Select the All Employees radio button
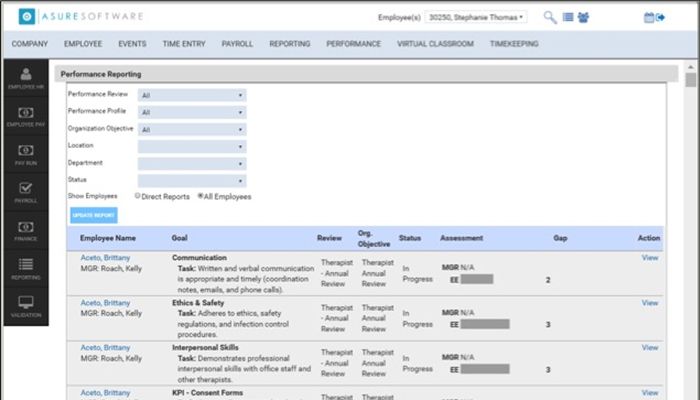Viewport: 700px width, 400px height. 200,196
